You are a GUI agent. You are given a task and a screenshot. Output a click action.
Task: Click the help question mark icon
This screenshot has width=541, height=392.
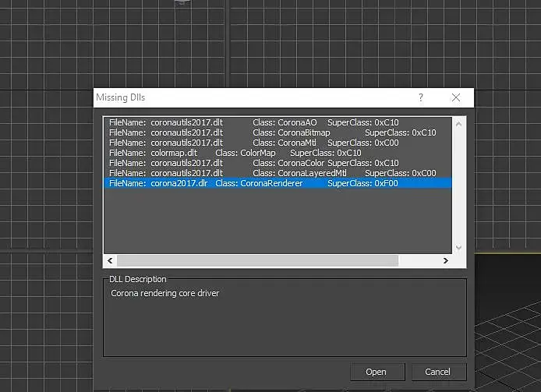421,97
